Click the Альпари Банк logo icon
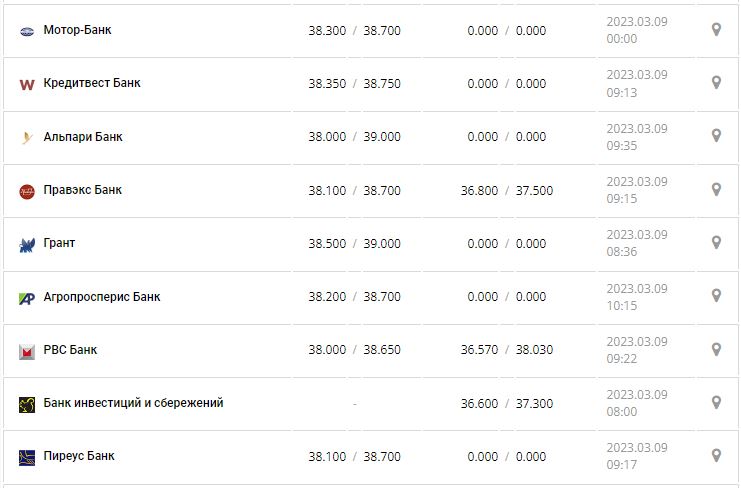741x488 pixels. coord(27,138)
